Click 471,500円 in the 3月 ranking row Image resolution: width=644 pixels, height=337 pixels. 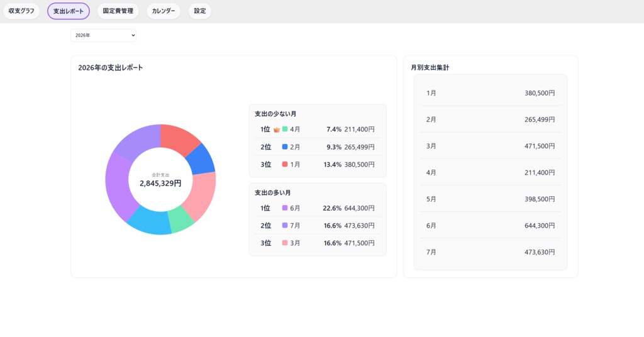(x=359, y=243)
